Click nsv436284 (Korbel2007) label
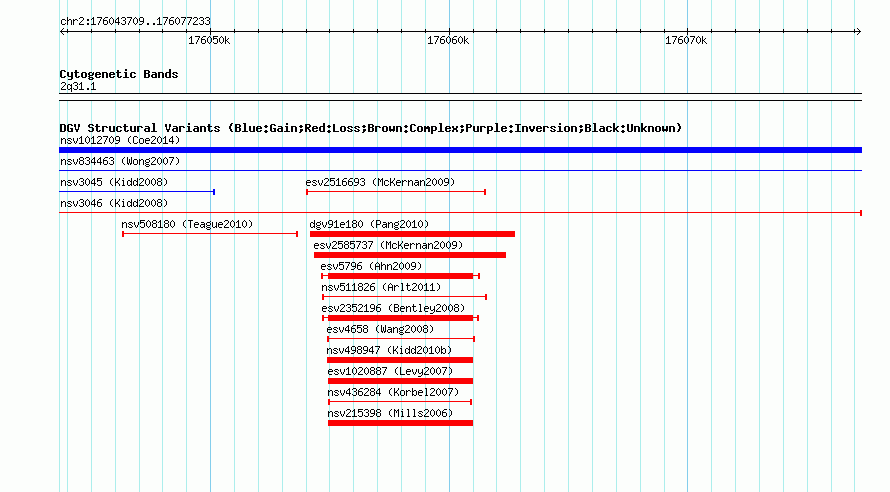Screen dimensions: 890x492 click(393, 392)
